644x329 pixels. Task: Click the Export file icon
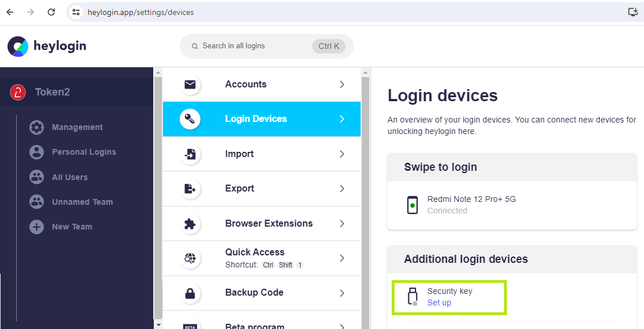click(190, 189)
